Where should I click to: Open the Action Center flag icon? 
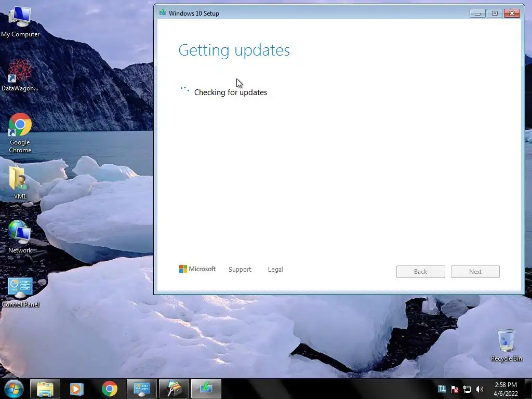(455, 389)
